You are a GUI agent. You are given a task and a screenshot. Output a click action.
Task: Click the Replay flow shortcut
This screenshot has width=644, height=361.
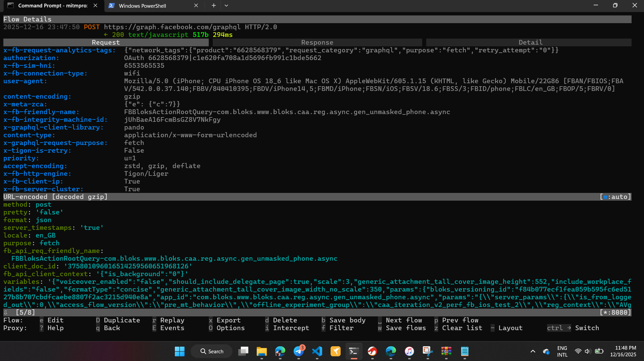click(168, 320)
